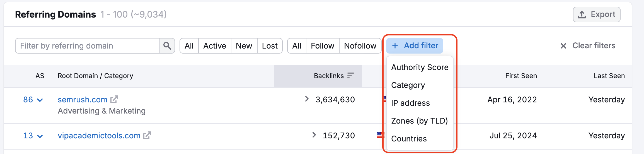Expand Authority Score 86 details
The width and height of the screenshot is (644, 154).
[40, 100]
